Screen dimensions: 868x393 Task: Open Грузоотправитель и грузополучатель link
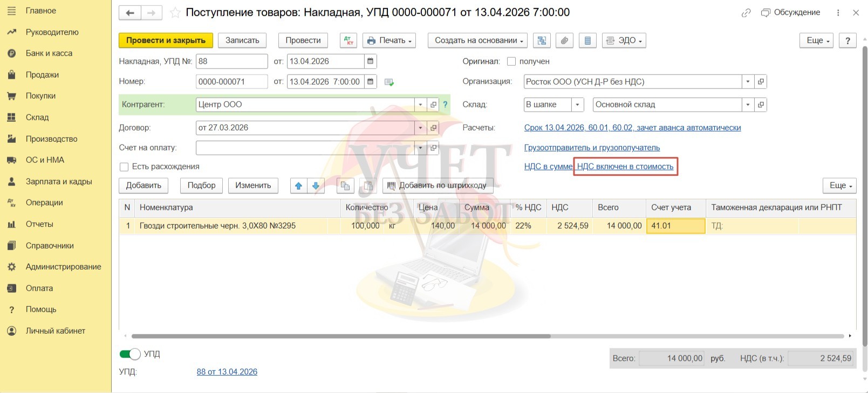(592, 148)
